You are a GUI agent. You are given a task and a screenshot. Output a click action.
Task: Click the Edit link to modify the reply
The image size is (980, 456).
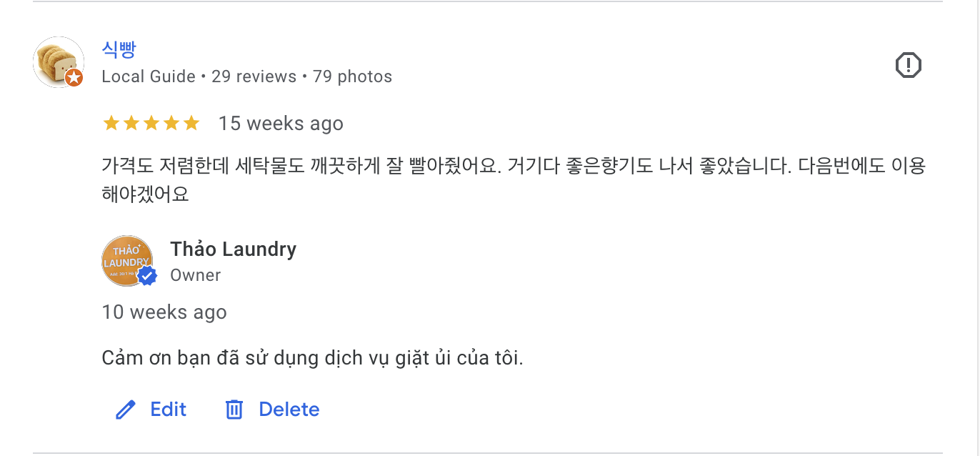(x=167, y=409)
